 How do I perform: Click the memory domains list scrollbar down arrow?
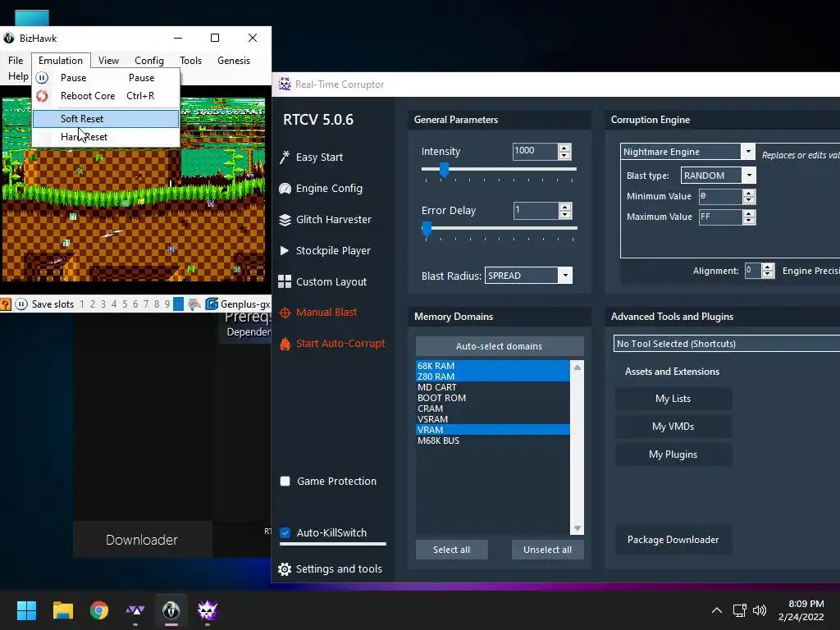click(x=577, y=528)
